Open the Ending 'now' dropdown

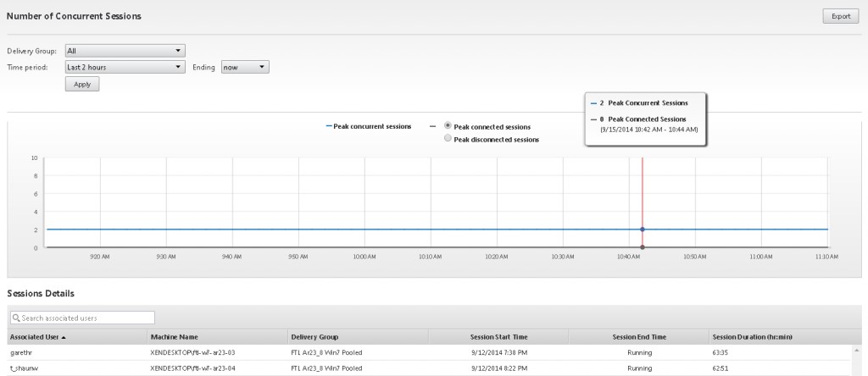(245, 67)
